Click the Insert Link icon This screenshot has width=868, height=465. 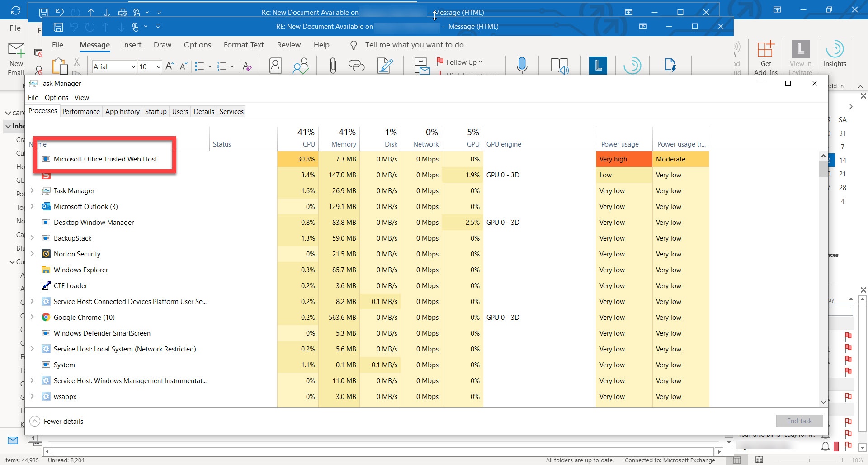357,66
